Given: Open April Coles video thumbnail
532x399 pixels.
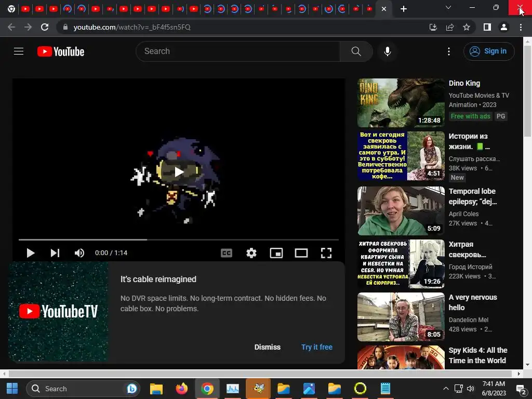Looking at the screenshot, I should point(401,211).
